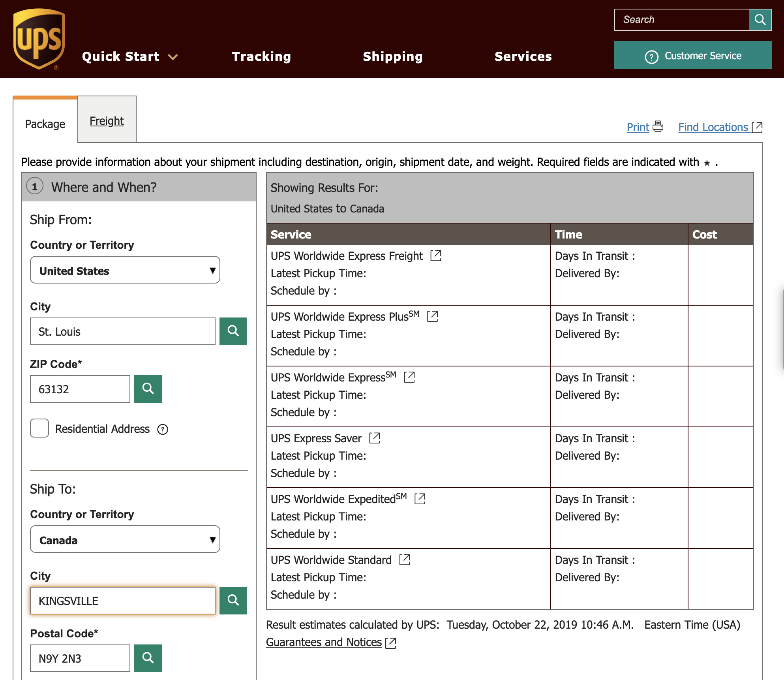
Task: Click the ZIP Code field containing 63132
Action: (x=80, y=389)
